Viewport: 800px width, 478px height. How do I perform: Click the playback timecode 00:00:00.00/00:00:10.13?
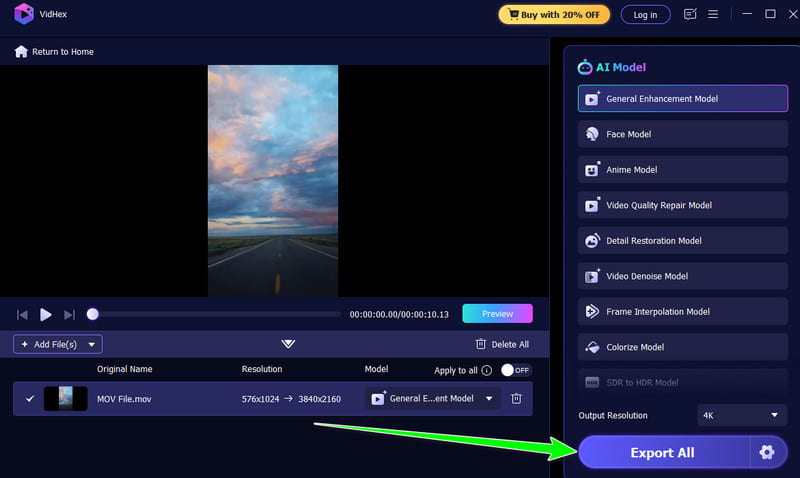(x=399, y=314)
